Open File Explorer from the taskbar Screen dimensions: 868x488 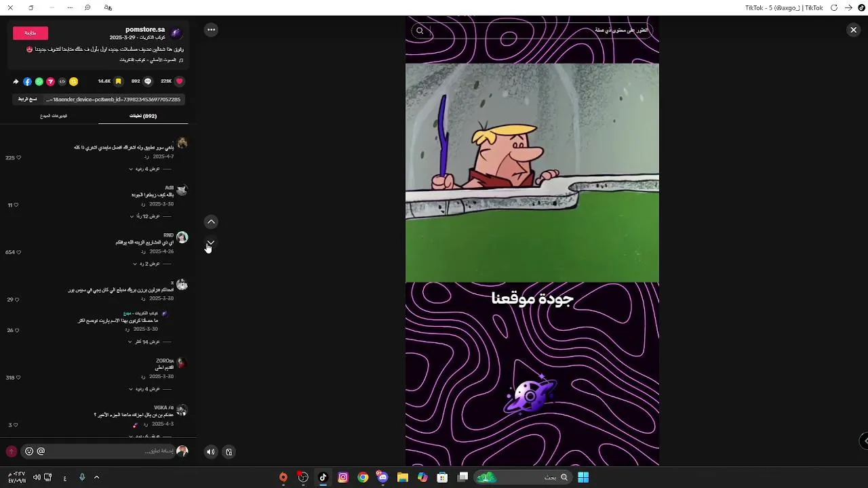coord(402,477)
